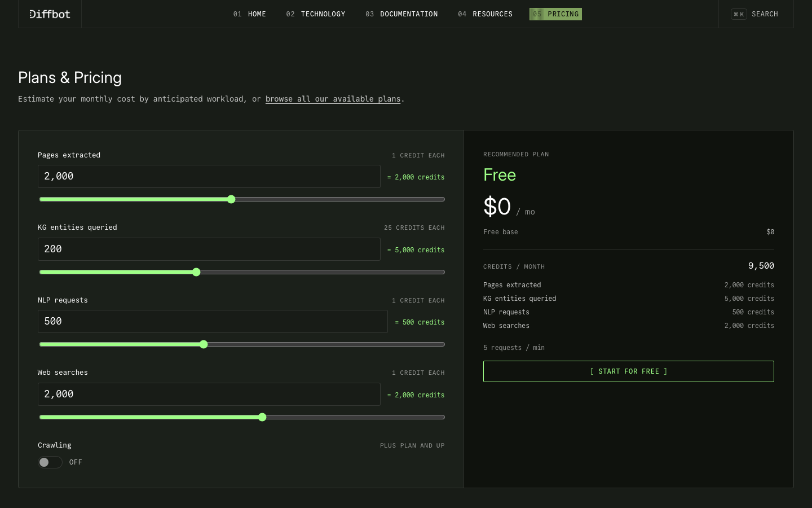
Task: Click the '$0' monthly price
Action: tap(497, 207)
